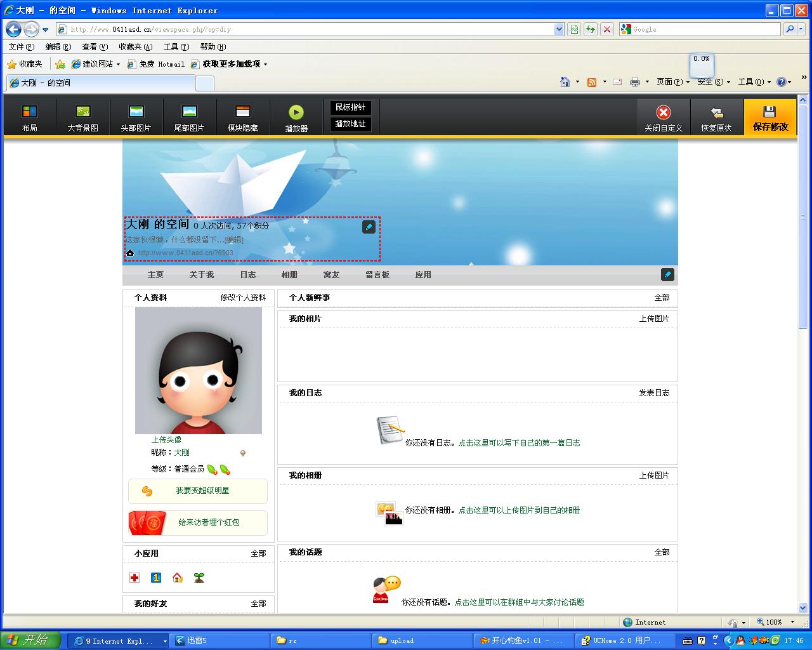The height and width of the screenshot is (650, 812).
Task: Click the browser Back button
Action: click(x=13, y=29)
